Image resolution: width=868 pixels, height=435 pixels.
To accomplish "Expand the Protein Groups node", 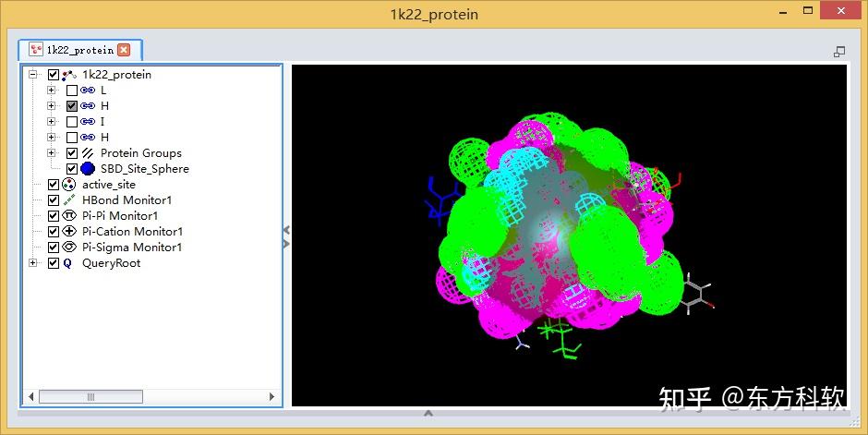I will click(52, 153).
